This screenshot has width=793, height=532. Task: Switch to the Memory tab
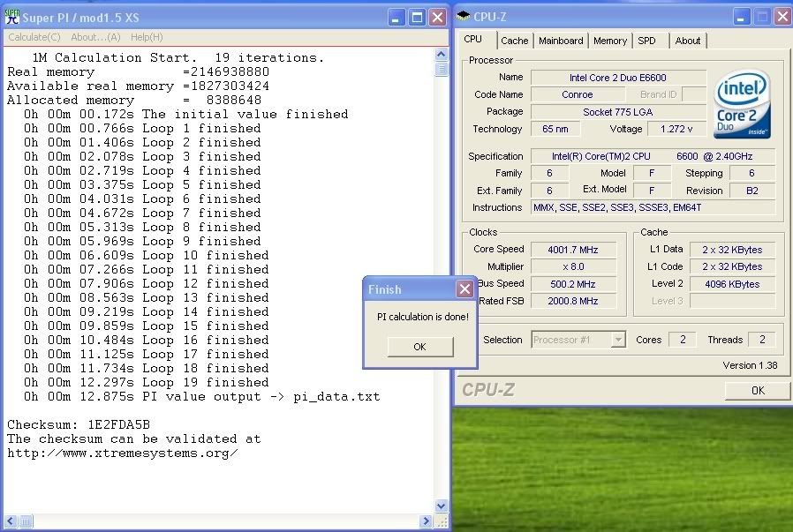610,41
